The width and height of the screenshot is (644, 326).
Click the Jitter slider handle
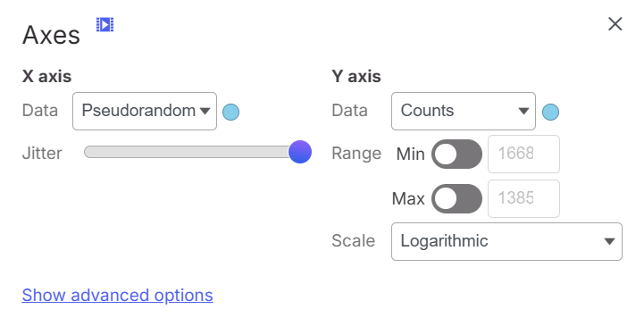pos(300,152)
